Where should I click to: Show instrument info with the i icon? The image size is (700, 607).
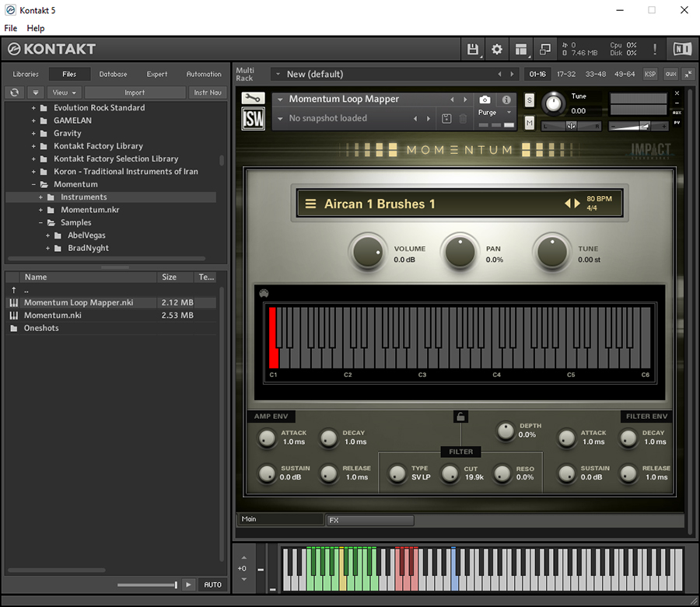pyautogui.click(x=506, y=99)
